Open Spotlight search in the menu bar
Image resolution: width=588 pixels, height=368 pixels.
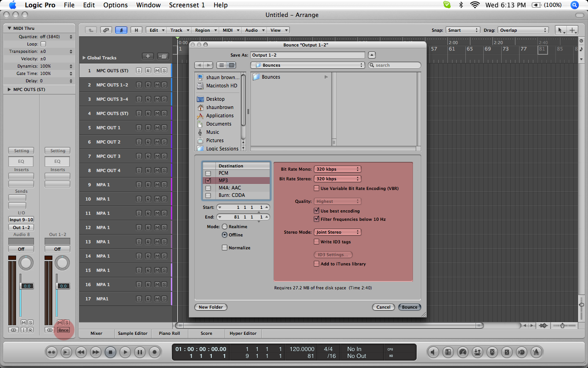575,5
